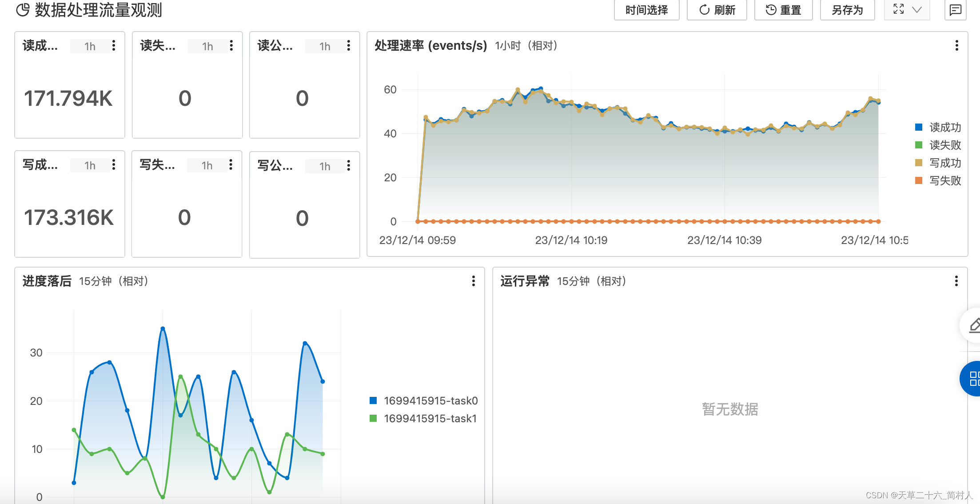Screen dimensions: 980x504
Task: Toggle 1699415915-task1 legend series
Action: pos(423,419)
